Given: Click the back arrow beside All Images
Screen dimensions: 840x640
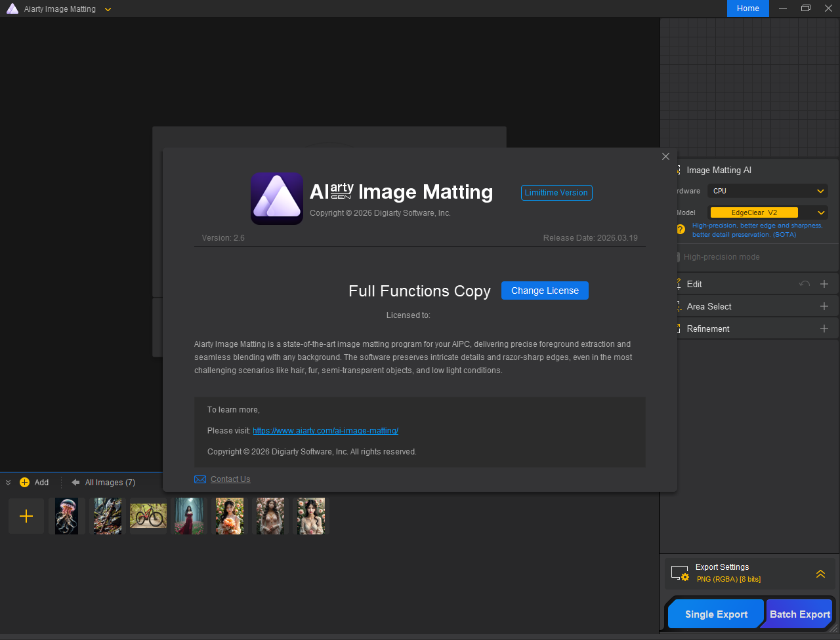Looking at the screenshot, I should [75, 483].
